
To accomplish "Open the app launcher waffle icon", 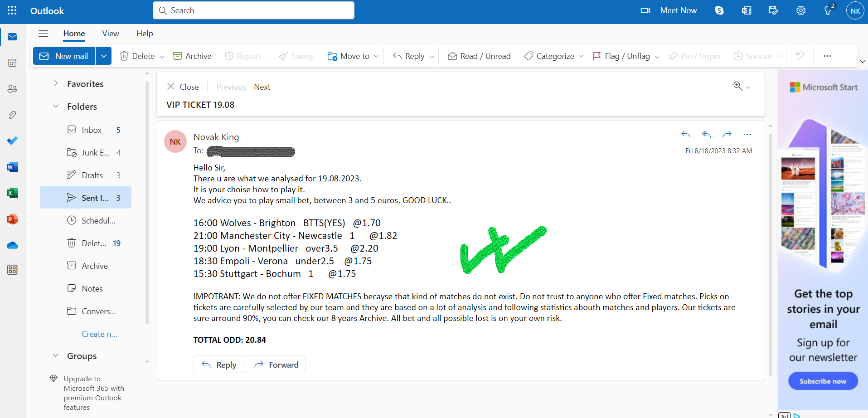I will click(12, 10).
